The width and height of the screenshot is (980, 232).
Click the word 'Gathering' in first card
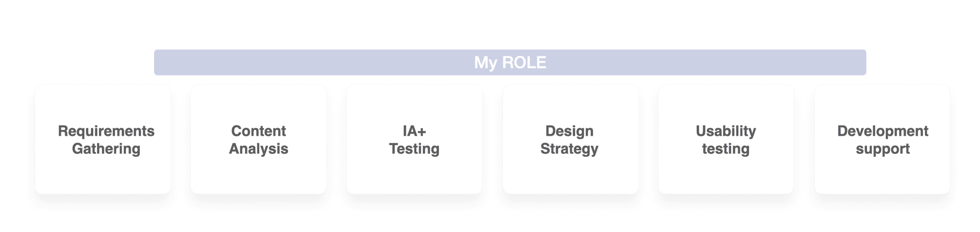(106, 149)
